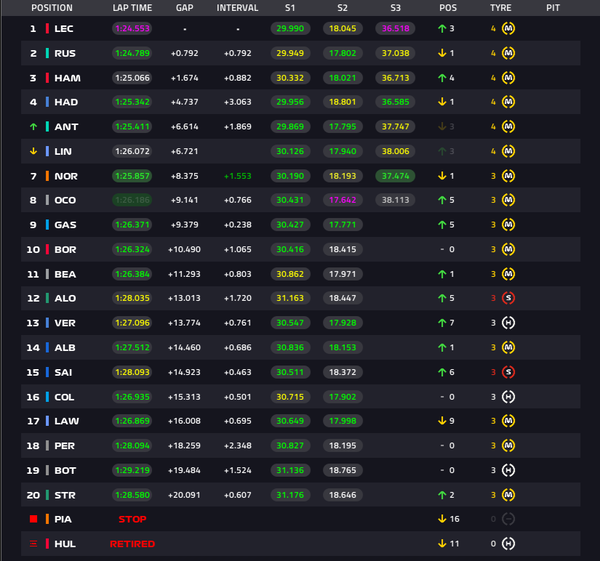This screenshot has width=600, height=561.
Task: Click the gap value +20.091 for STR
Action: tap(184, 495)
